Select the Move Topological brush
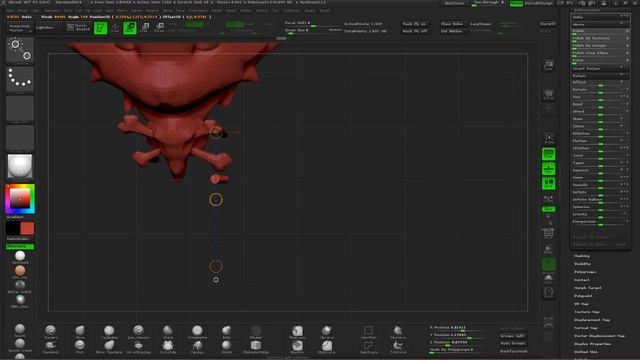 point(109,347)
